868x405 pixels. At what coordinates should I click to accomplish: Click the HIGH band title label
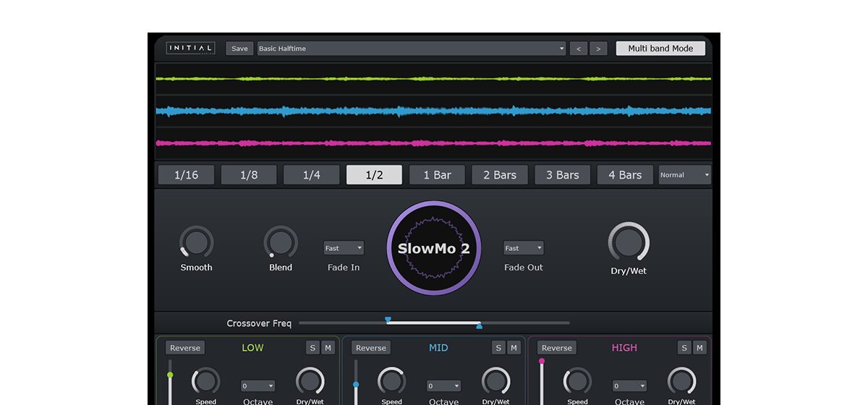point(624,348)
